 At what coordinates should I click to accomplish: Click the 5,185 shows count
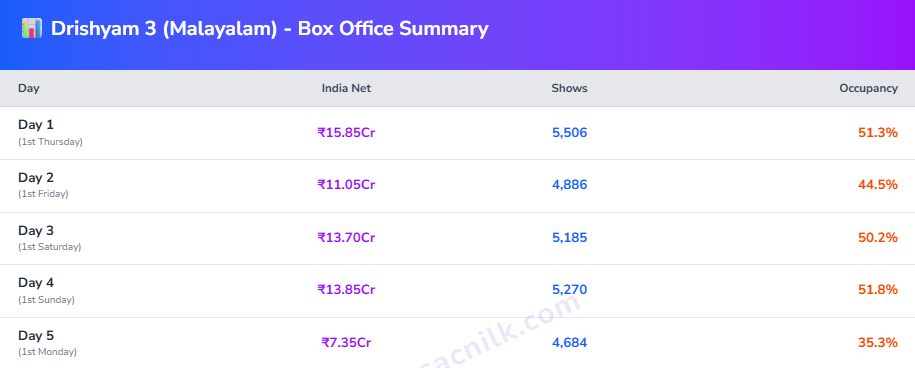click(570, 238)
